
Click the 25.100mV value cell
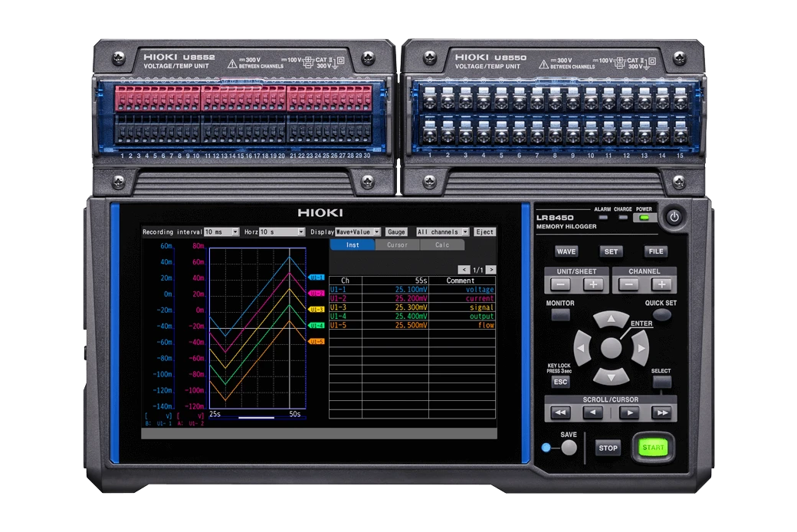click(x=395, y=290)
